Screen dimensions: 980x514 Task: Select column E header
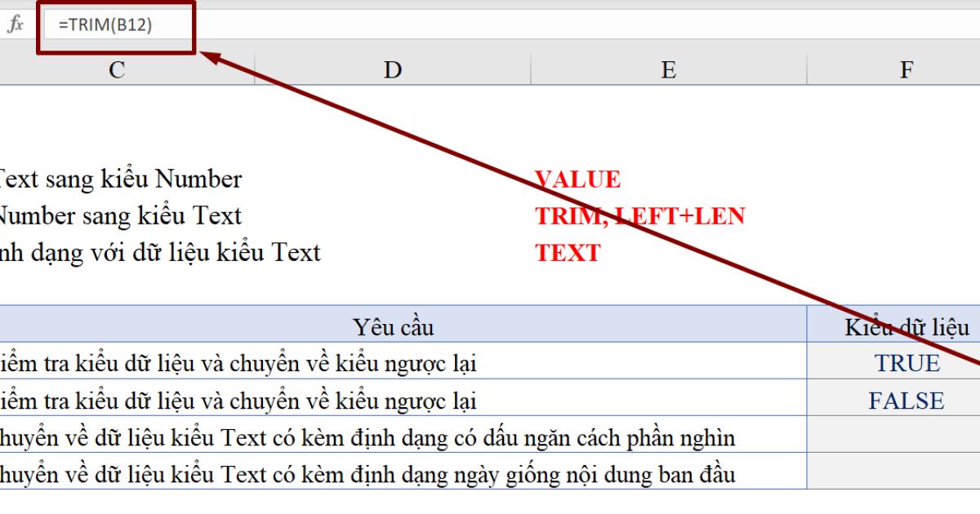coord(668,70)
